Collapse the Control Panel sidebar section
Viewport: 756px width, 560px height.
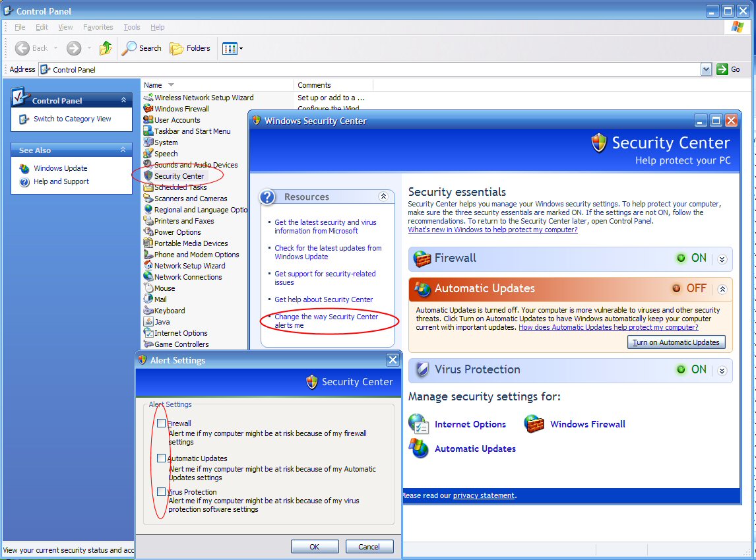[123, 100]
